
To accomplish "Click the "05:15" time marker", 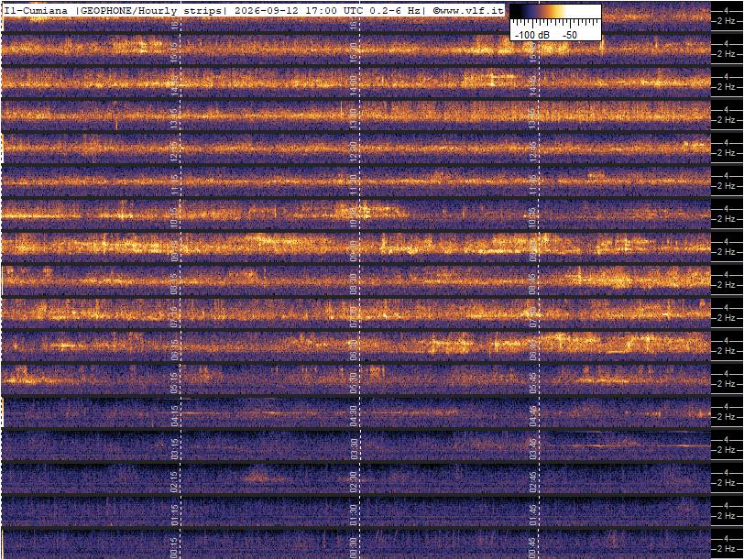I will 175,383.
